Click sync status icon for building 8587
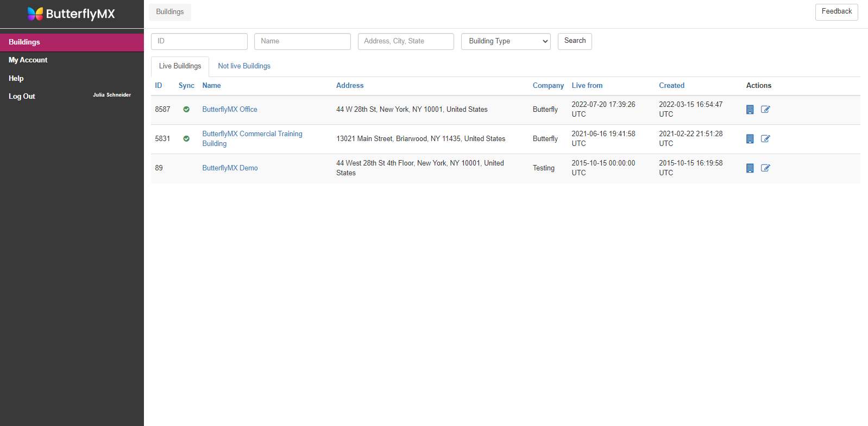 (186, 110)
